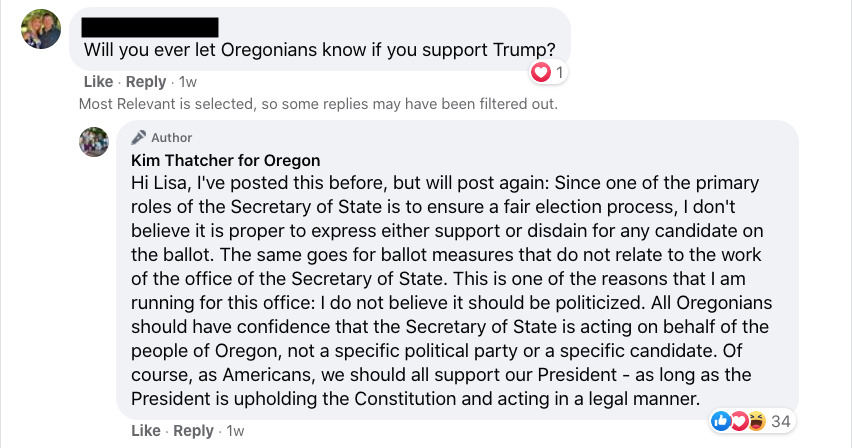Viewport: 852px width, 448px height.
Task: Click the Most Relevant filter notice text
Action: (x=318, y=104)
